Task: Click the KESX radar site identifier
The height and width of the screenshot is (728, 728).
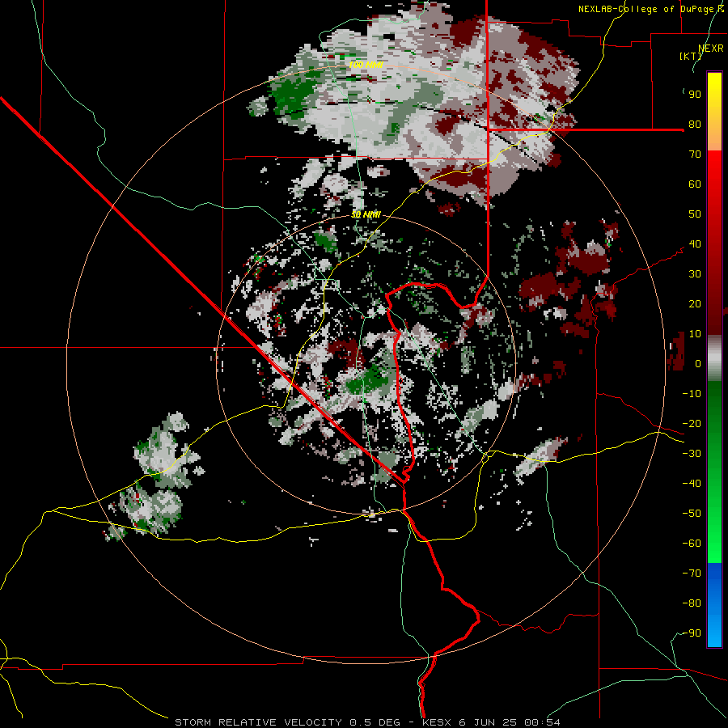Action: click(x=438, y=722)
